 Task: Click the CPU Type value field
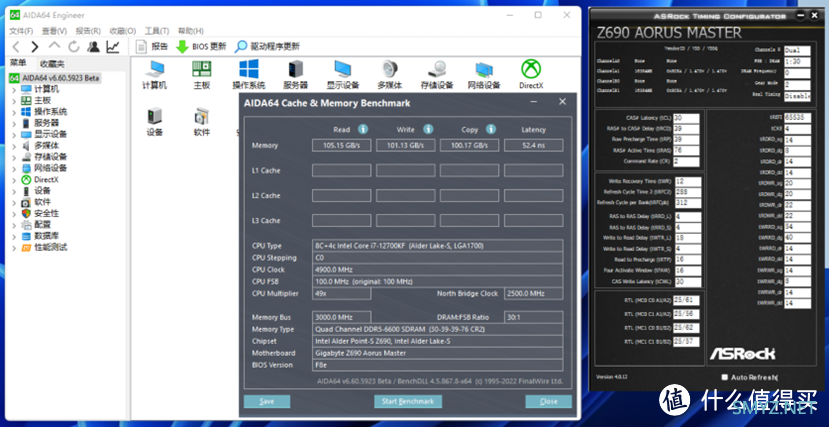point(438,246)
